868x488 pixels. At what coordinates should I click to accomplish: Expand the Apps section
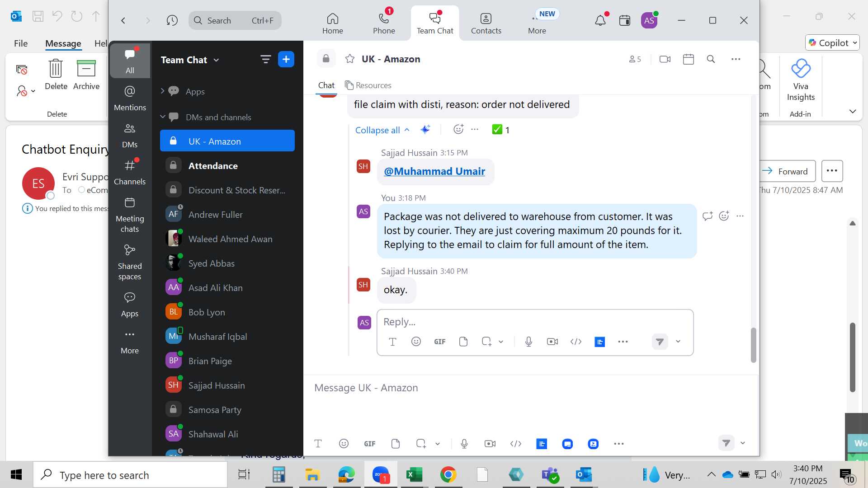[x=162, y=91]
